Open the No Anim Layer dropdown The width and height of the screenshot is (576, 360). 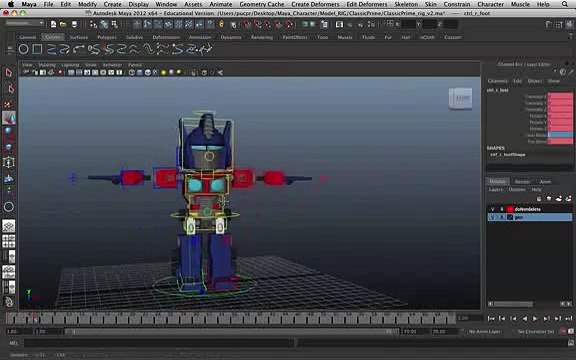pyautogui.click(x=485, y=332)
